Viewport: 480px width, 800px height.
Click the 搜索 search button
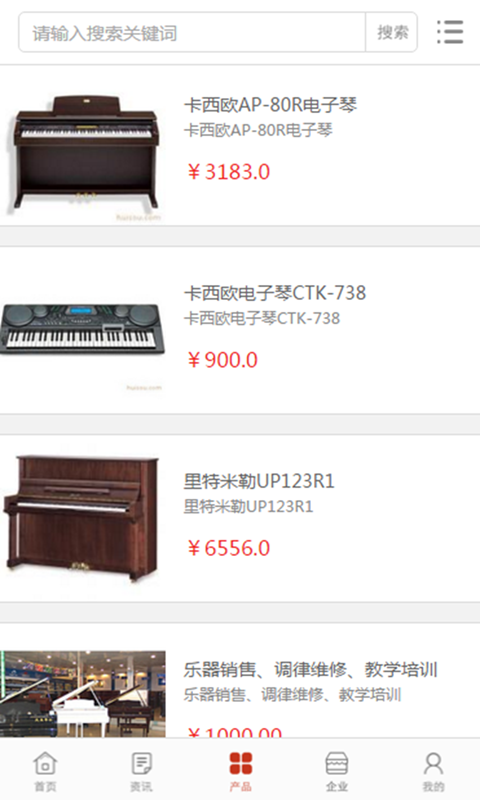point(392,32)
